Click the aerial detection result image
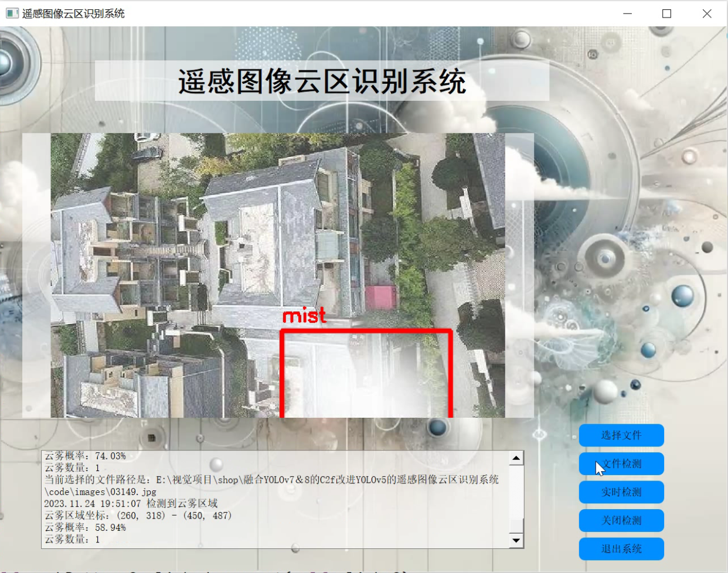The width and height of the screenshot is (728, 573). [278, 275]
